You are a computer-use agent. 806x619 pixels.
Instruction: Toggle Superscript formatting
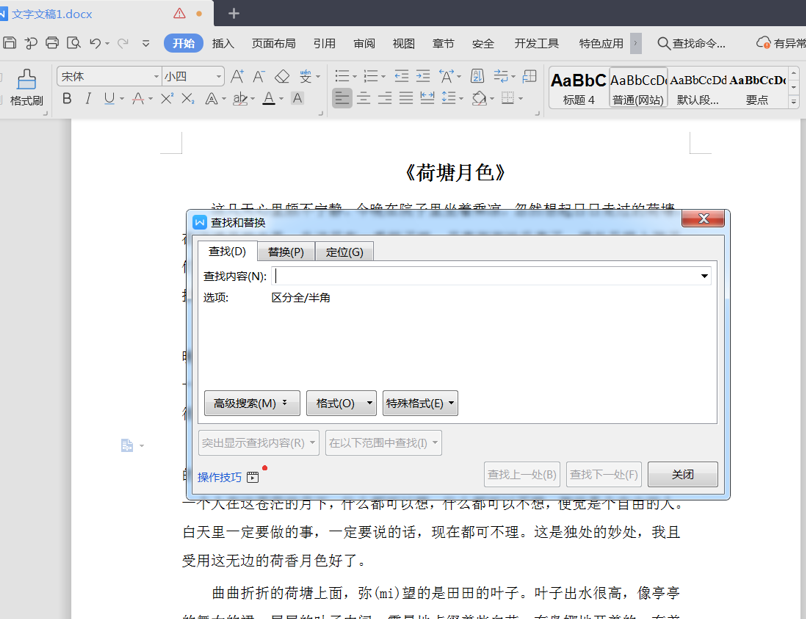pos(167,98)
